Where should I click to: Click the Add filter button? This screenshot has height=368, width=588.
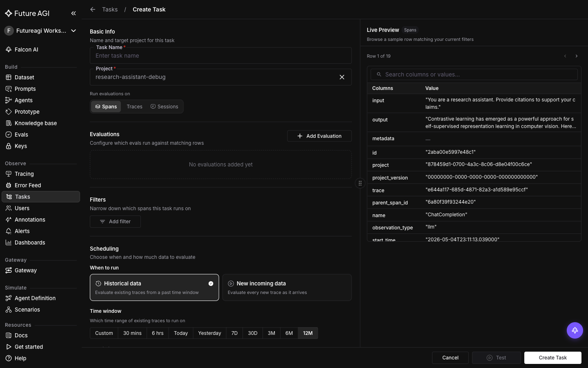115,222
